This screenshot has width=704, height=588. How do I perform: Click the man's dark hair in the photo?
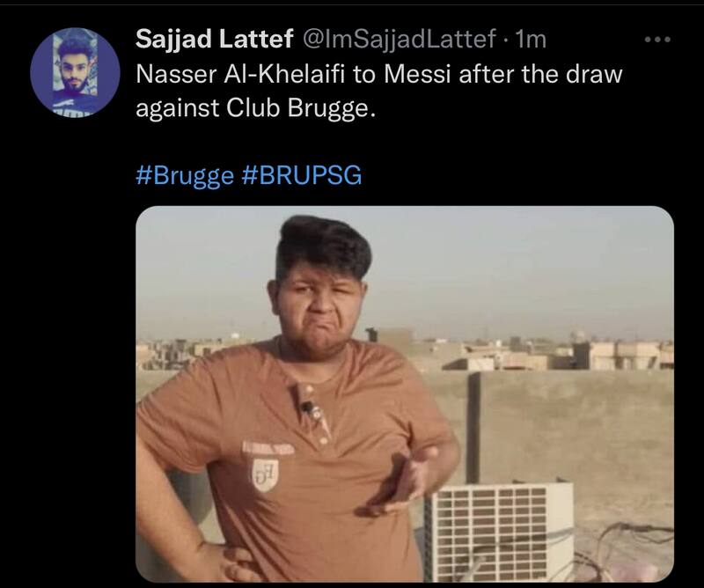click(324, 246)
